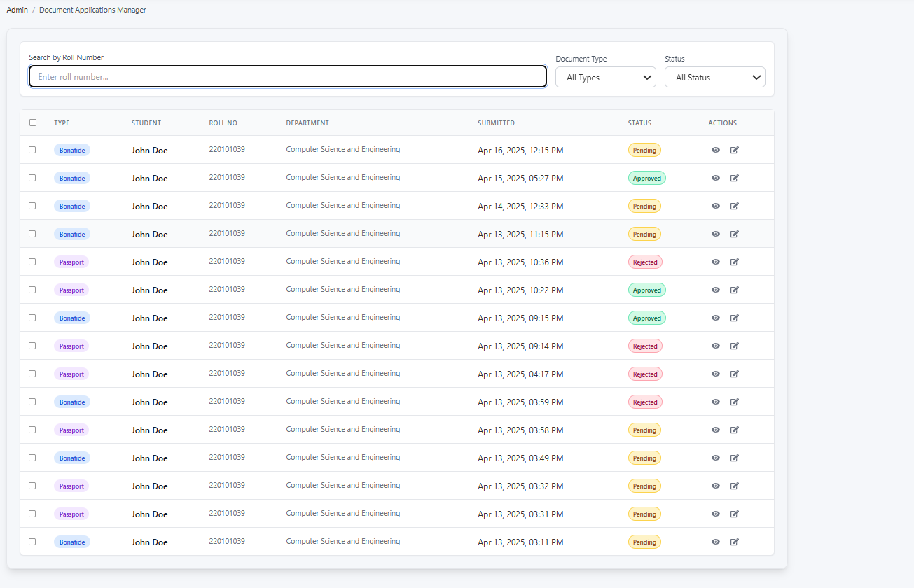Image resolution: width=914 pixels, height=588 pixels.
Task: Click roll number in Apr 13, 09:14 PM row
Action: (x=227, y=345)
